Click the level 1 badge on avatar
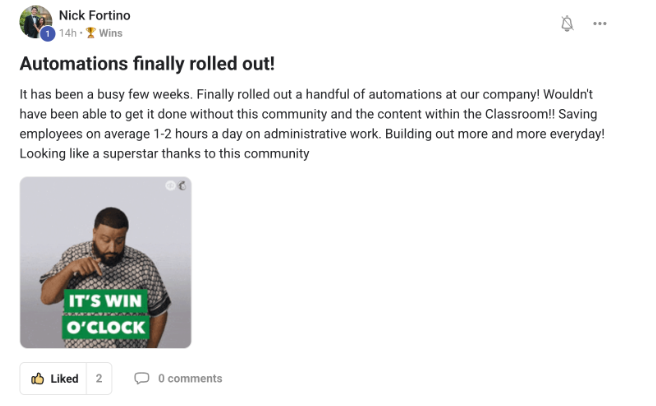656x406 pixels. tap(47, 33)
